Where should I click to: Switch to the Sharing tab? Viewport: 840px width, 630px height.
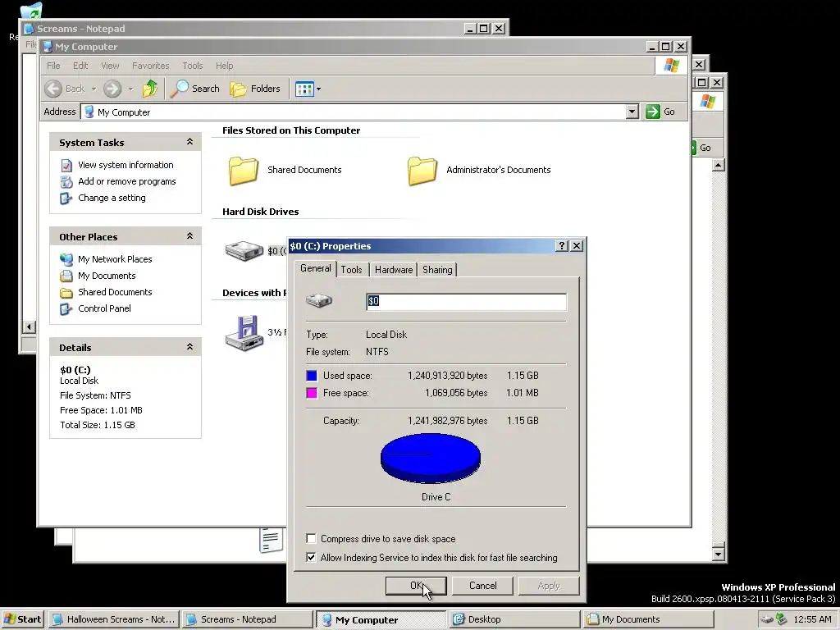(x=437, y=269)
